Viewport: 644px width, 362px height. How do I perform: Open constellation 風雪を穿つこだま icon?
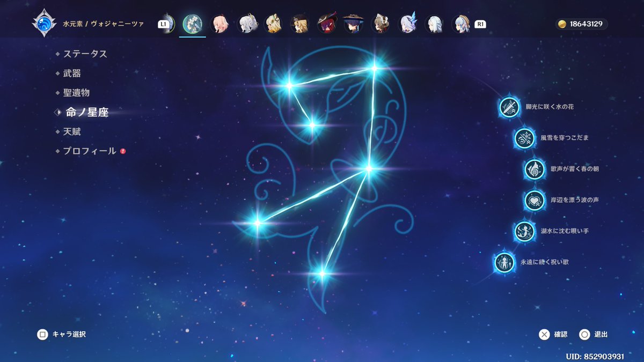[x=524, y=138]
